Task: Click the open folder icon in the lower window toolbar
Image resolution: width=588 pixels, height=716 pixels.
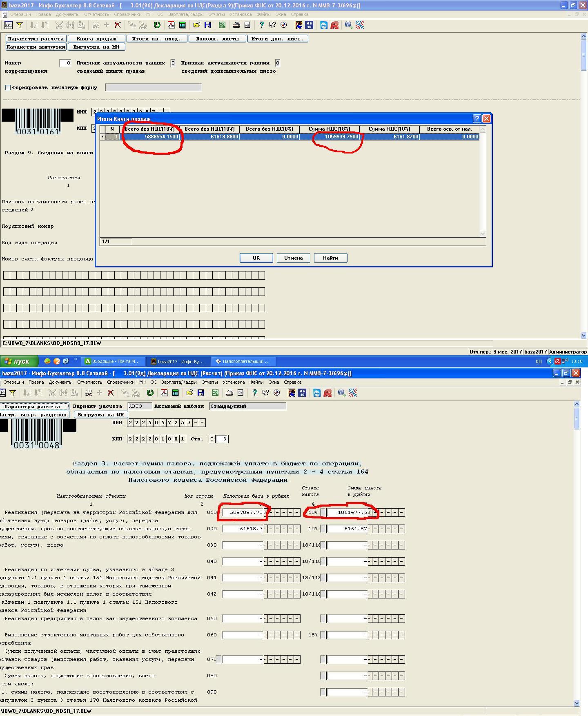Action: pos(189,393)
